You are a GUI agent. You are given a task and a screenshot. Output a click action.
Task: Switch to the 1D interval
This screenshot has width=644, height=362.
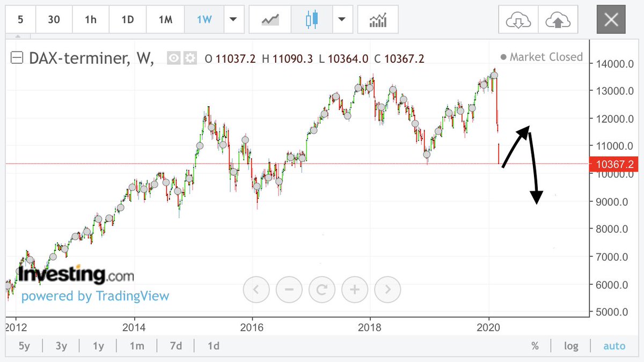click(128, 20)
